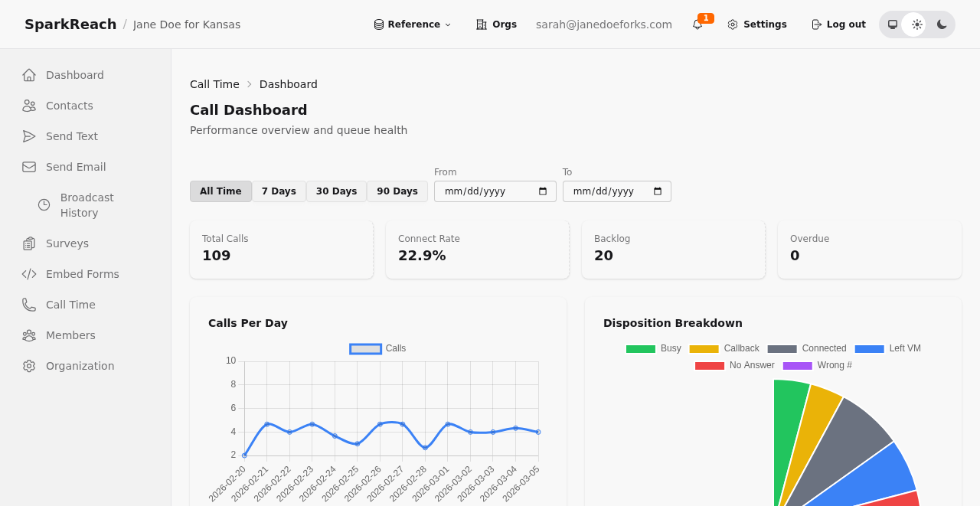Click the Log out button
The height and width of the screenshot is (506, 980).
tap(838, 24)
